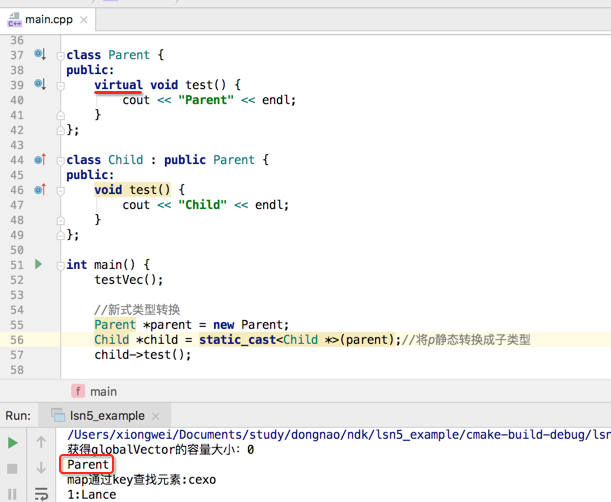The image size is (611, 502).
Task: Close the main.cpp editor tab
Action: click(83, 19)
